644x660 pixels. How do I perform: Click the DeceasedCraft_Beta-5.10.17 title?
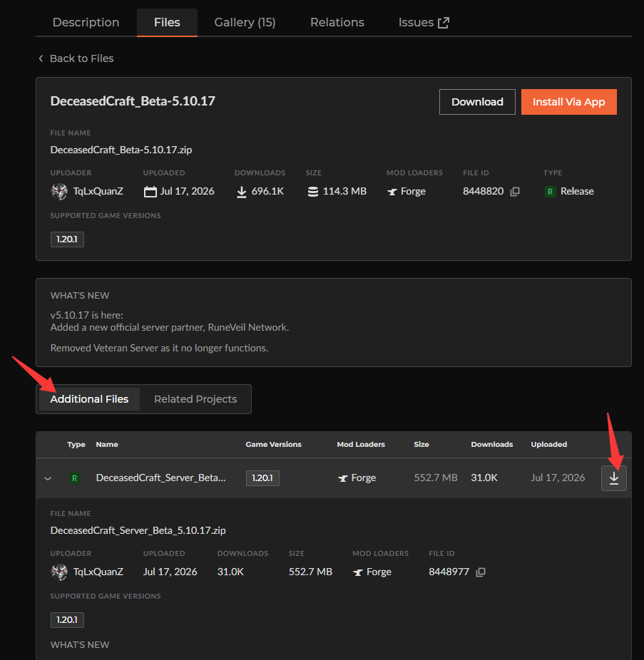[x=133, y=101]
